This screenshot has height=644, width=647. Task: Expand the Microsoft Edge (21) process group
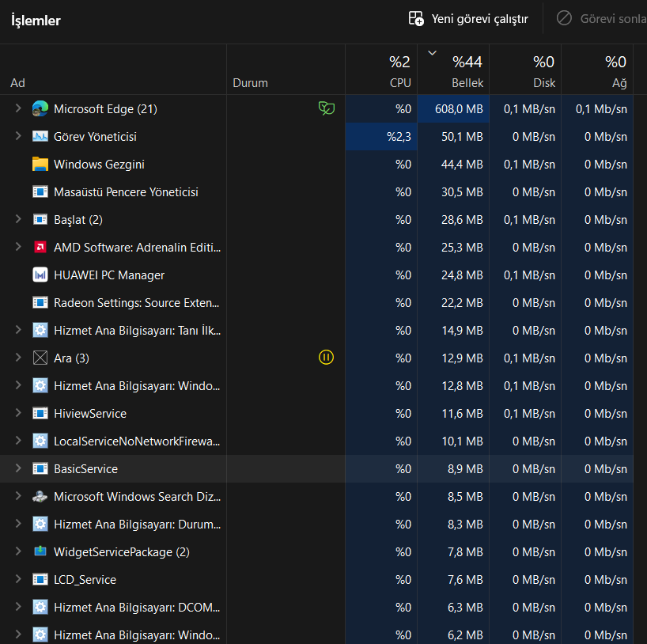pyautogui.click(x=18, y=108)
